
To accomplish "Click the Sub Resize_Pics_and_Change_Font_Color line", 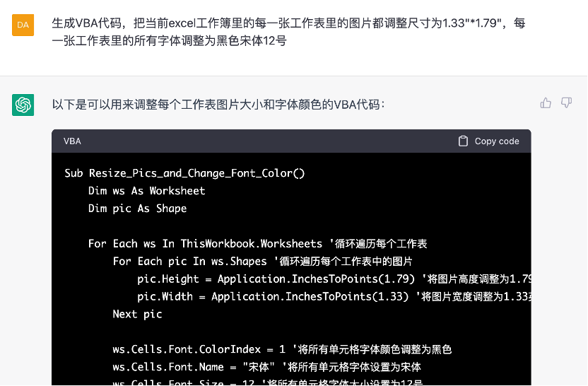I will [x=184, y=173].
